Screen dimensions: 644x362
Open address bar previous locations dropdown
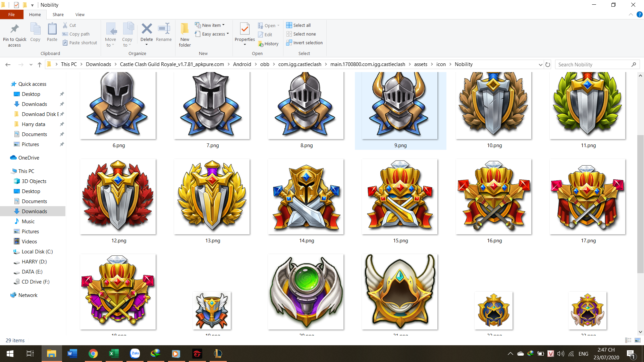coord(540,64)
